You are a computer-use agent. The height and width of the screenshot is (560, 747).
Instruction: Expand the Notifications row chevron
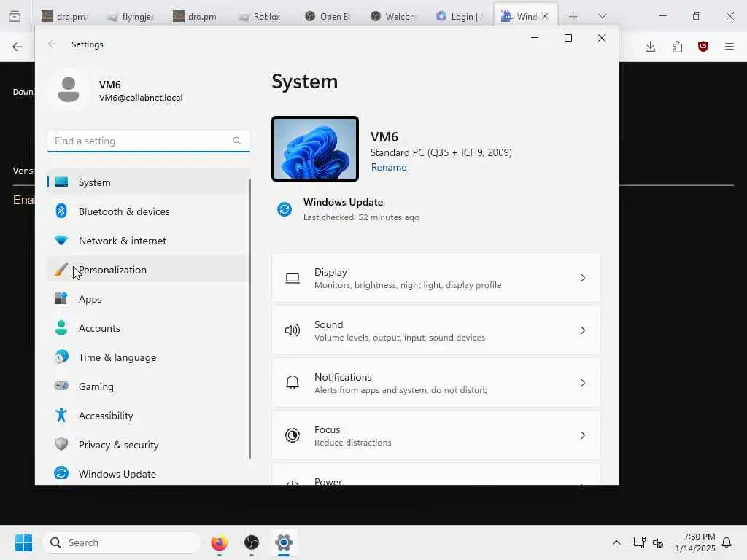tap(583, 382)
